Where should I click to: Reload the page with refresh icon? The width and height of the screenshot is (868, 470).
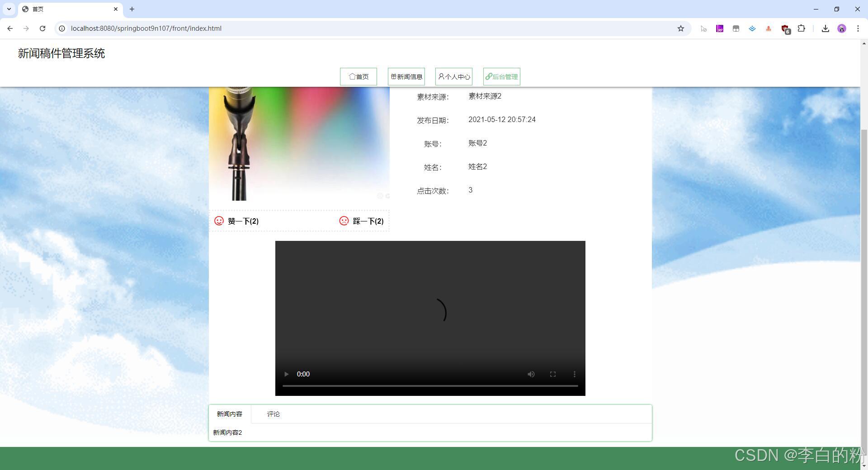coord(42,28)
